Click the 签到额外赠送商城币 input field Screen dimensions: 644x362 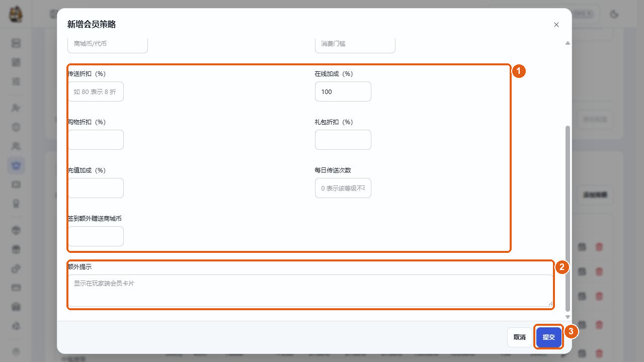click(96, 236)
